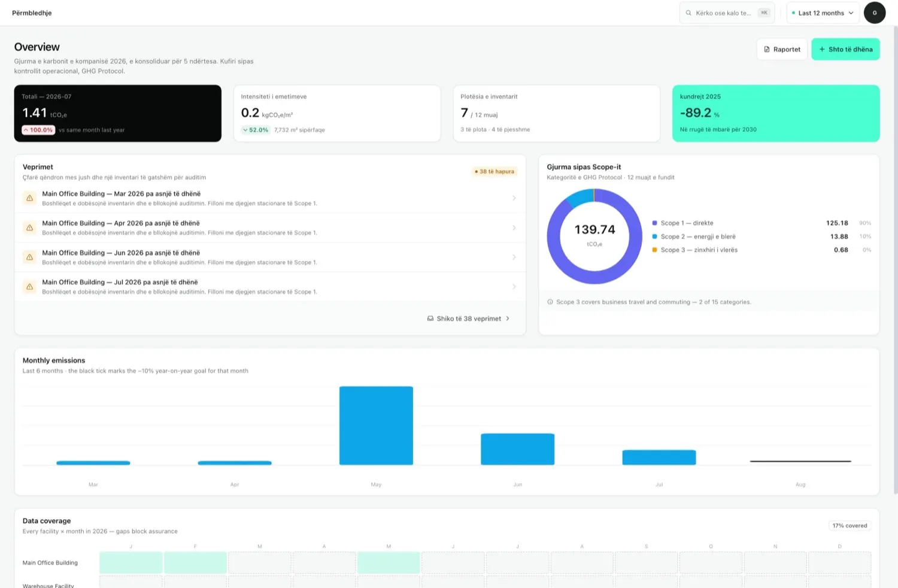Click the page vertical scrollbar
The height and width of the screenshot is (588, 898).
895,260
